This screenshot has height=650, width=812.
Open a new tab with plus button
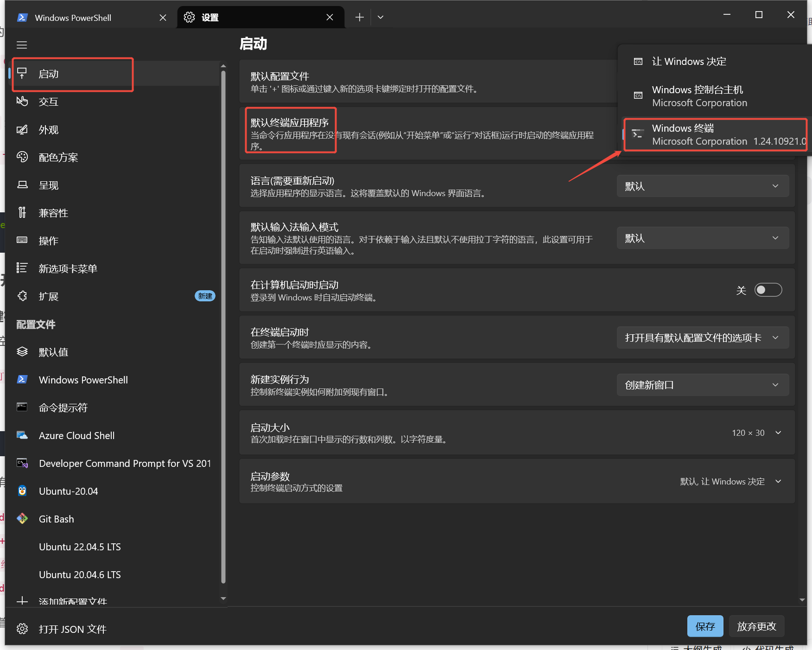click(x=359, y=17)
